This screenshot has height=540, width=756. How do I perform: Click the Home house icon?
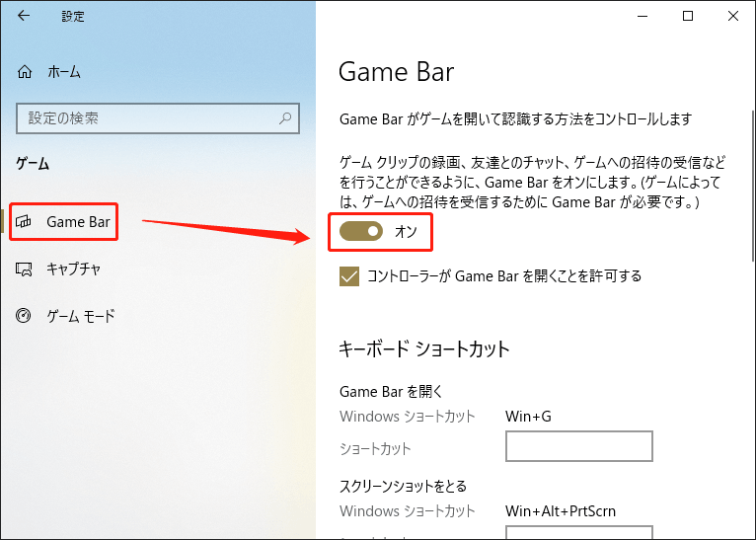[25, 72]
